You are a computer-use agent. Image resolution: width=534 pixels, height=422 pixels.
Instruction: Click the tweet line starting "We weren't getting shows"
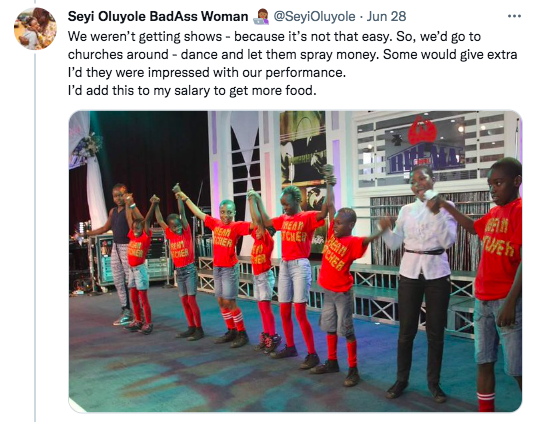(274, 36)
